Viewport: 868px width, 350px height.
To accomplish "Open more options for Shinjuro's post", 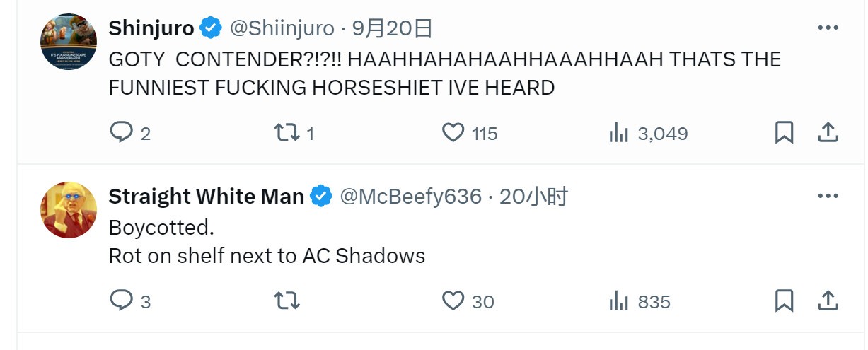I will tap(828, 28).
